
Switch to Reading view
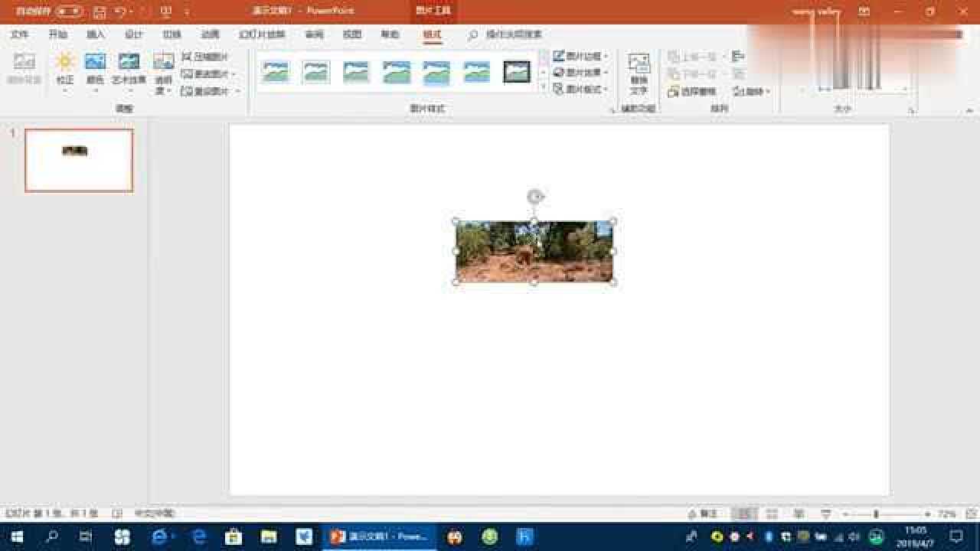(x=799, y=514)
